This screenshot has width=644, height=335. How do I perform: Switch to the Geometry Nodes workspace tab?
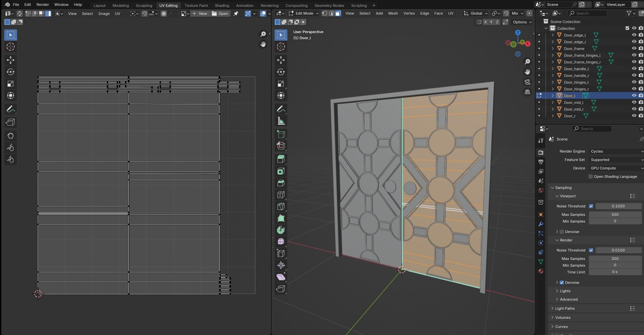[x=329, y=5]
